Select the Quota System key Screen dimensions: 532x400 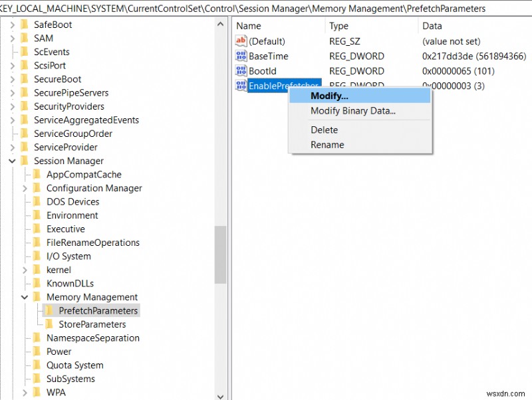click(x=75, y=365)
